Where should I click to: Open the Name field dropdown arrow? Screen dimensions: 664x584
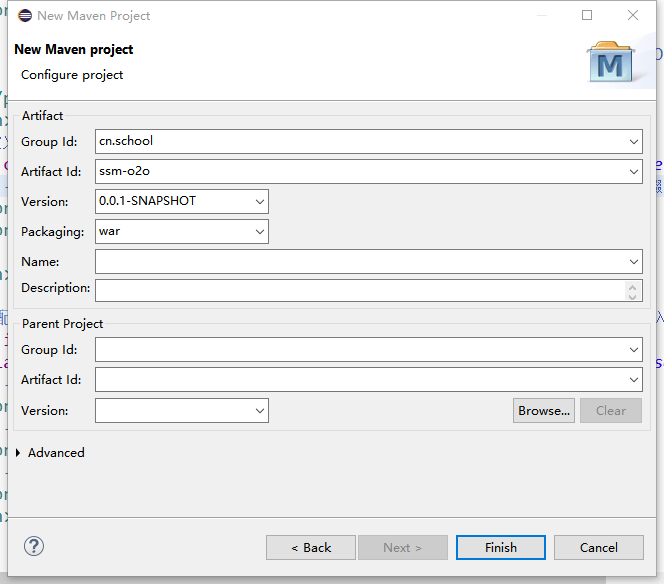(634, 262)
